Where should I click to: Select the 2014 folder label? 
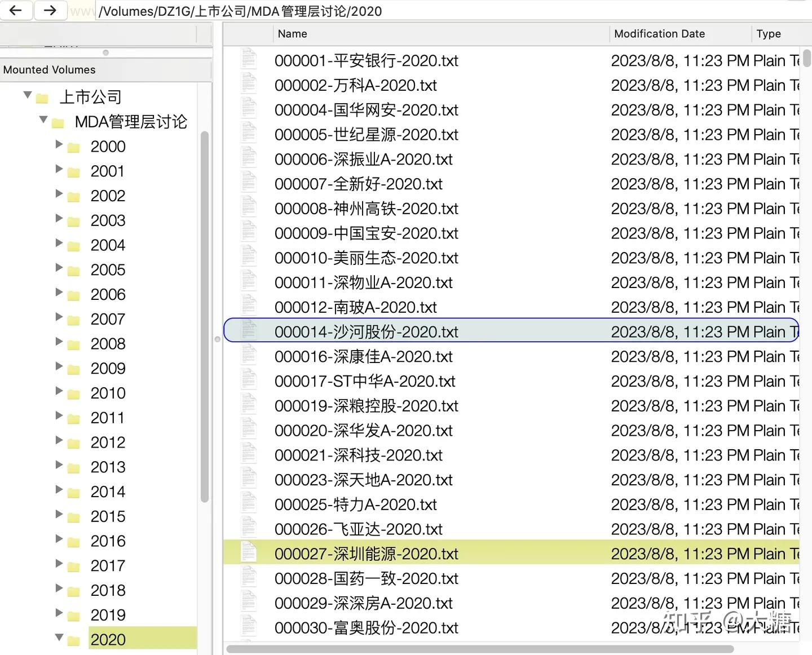click(x=108, y=492)
